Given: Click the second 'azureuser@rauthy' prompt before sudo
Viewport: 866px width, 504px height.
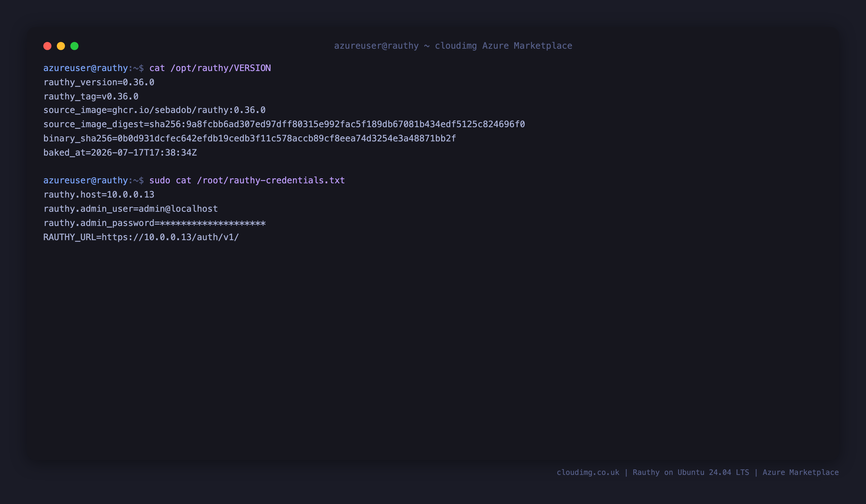Looking at the screenshot, I should 86,180.
